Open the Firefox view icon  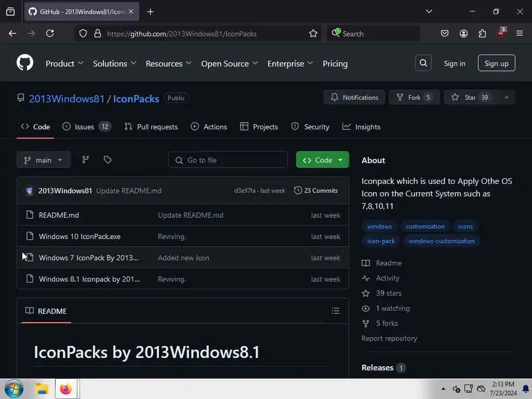tap(10, 11)
